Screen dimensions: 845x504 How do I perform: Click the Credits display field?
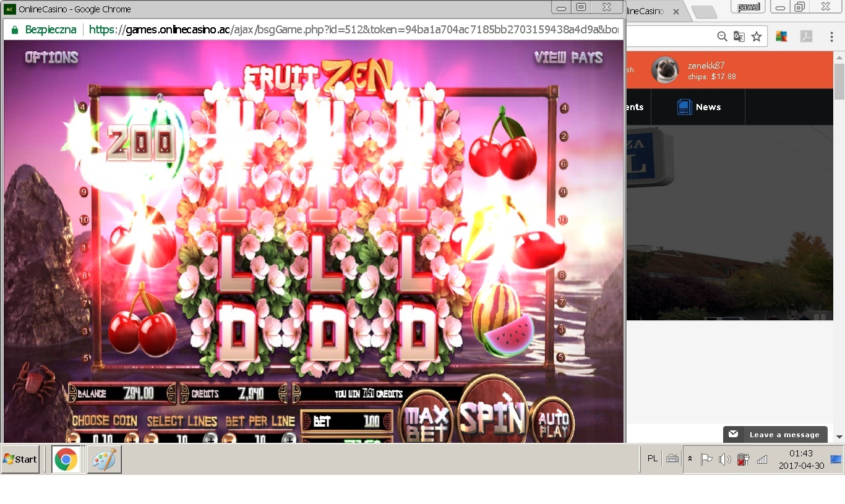234,393
